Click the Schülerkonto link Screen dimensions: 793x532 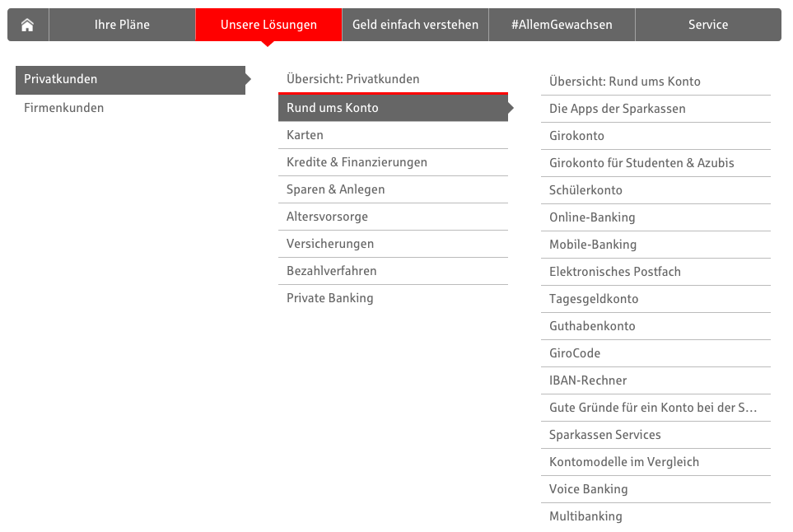656,191
